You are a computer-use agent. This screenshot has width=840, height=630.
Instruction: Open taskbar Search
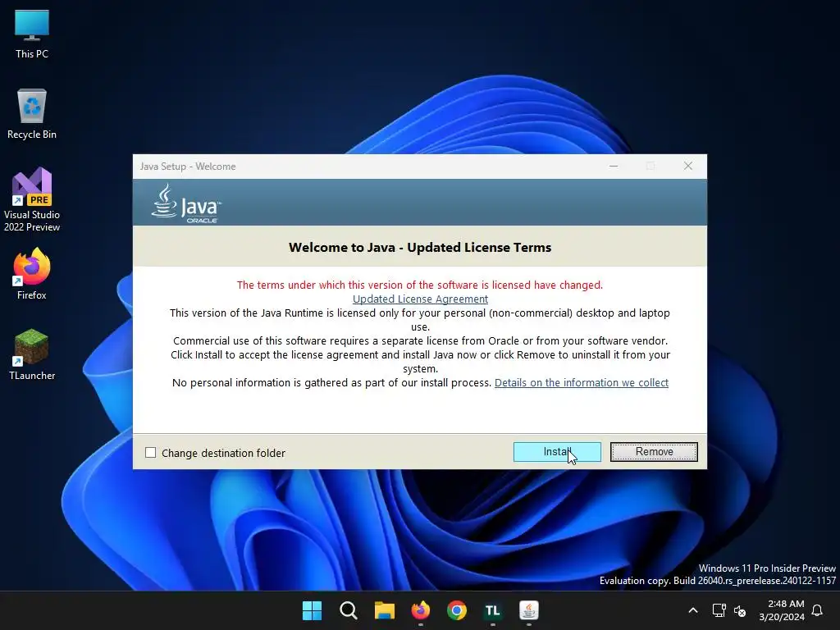(348, 610)
